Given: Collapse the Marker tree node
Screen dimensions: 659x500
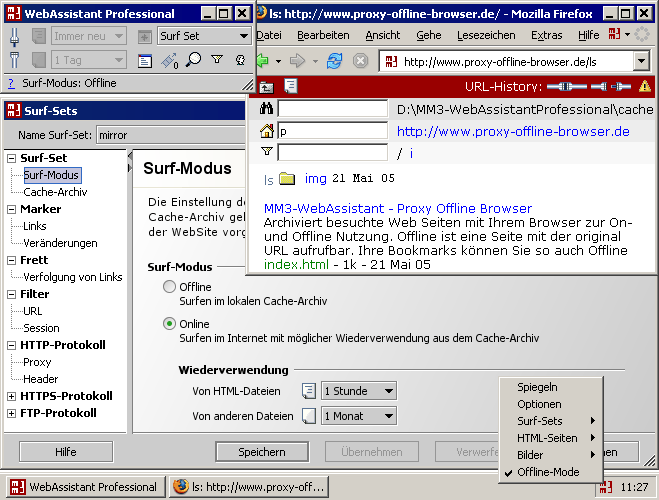Looking at the screenshot, I should [12, 209].
